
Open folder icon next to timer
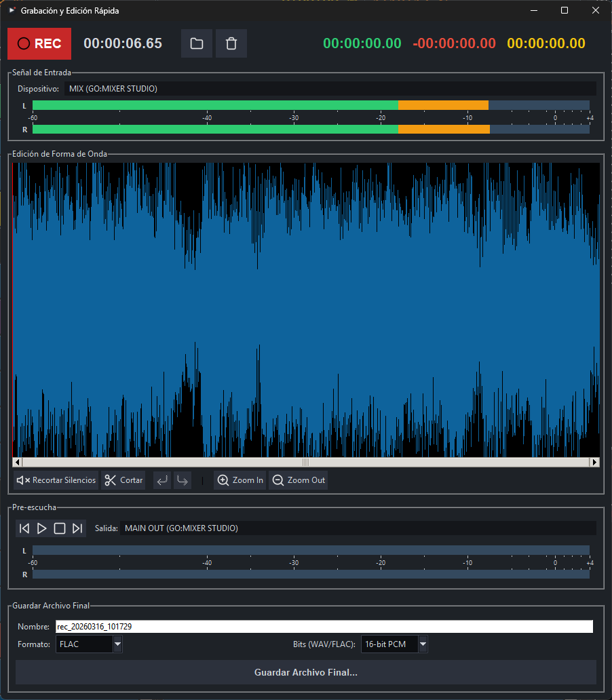pos(197,43)
